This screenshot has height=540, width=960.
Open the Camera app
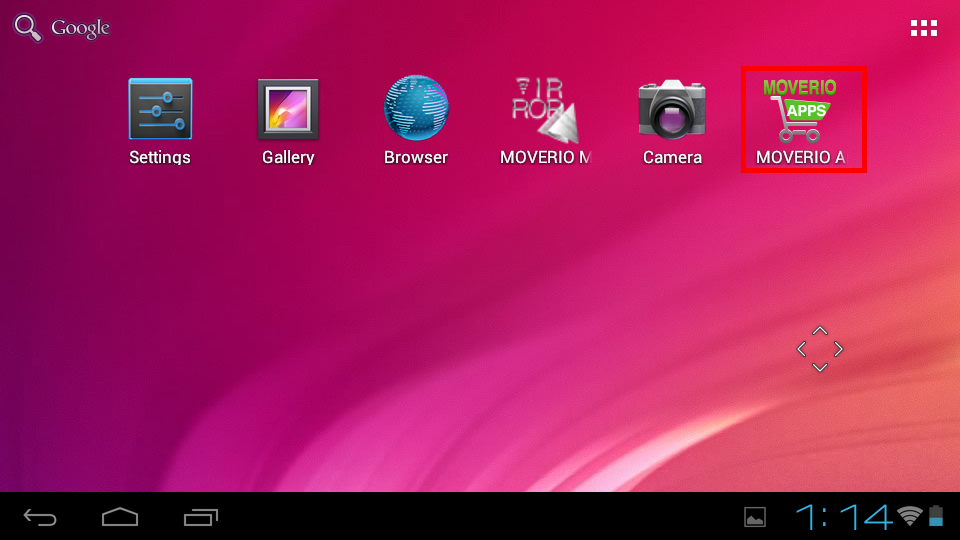click(x=672, y=108)
